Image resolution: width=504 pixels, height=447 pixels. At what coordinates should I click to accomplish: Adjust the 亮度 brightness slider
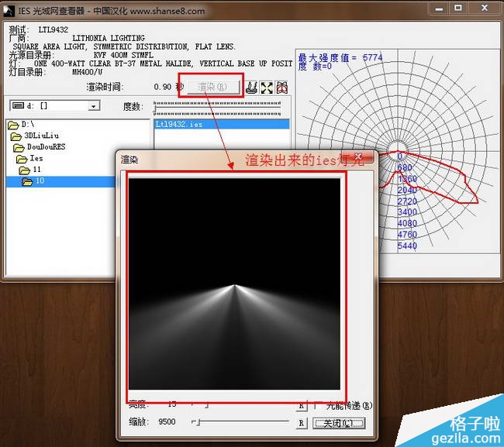point(205,404)
